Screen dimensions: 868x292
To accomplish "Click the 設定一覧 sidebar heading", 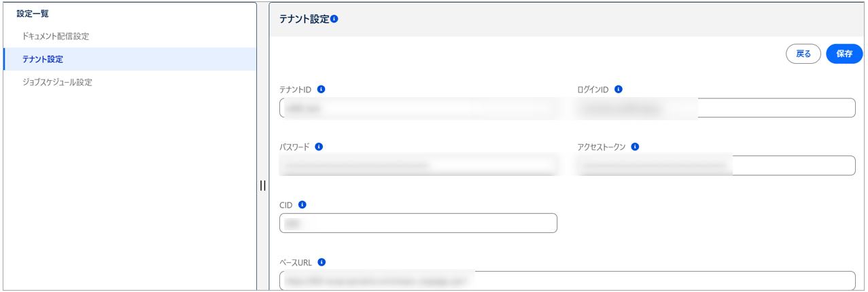I will [33, 14].
